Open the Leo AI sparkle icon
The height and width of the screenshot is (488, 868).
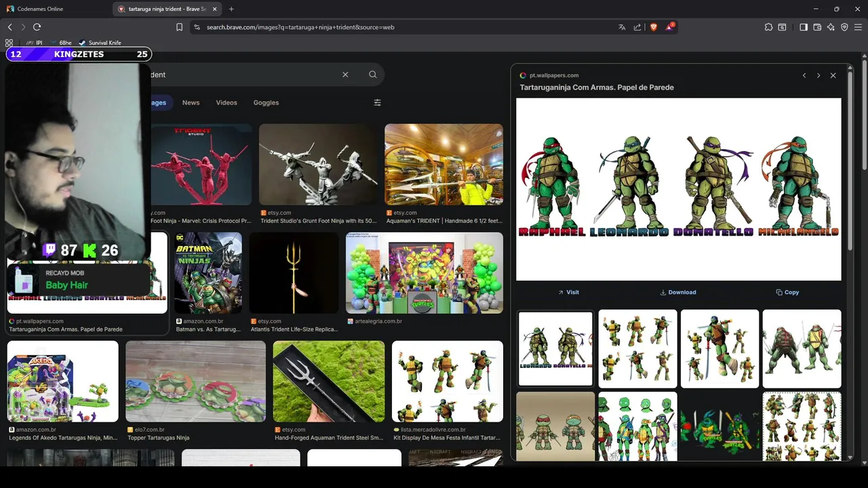(x=831, y=27)
